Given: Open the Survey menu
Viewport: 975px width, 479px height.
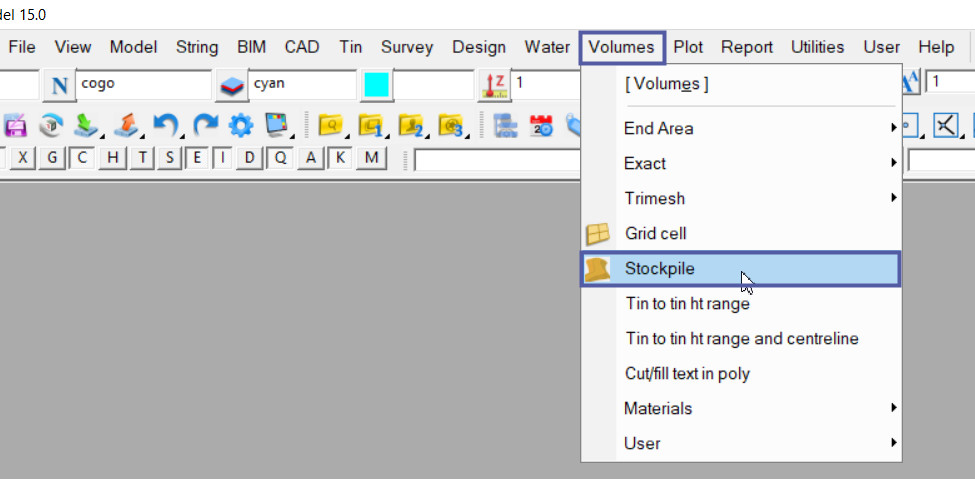Looking at the screenshot, I should point(407,47).
